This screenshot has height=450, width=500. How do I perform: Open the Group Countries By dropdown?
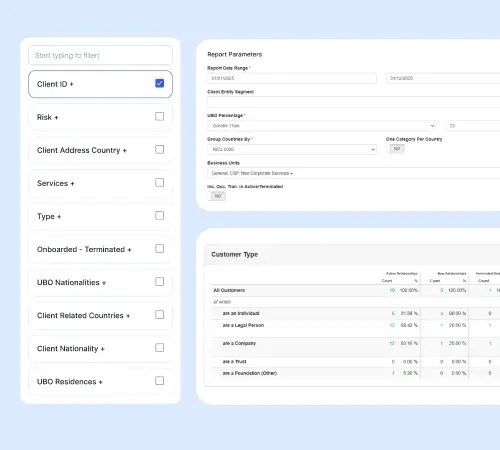[x=292, y=149]
